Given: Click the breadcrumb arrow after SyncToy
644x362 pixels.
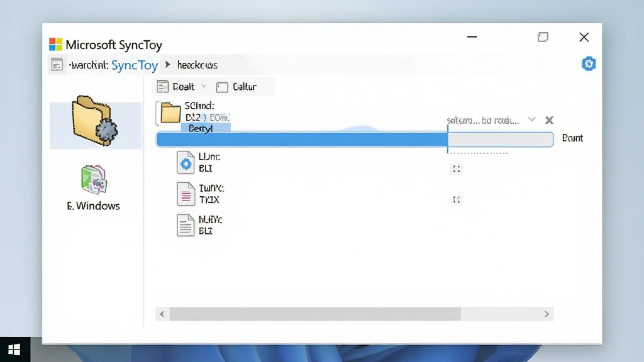Looking at the screenshot, I should [167, 65].
